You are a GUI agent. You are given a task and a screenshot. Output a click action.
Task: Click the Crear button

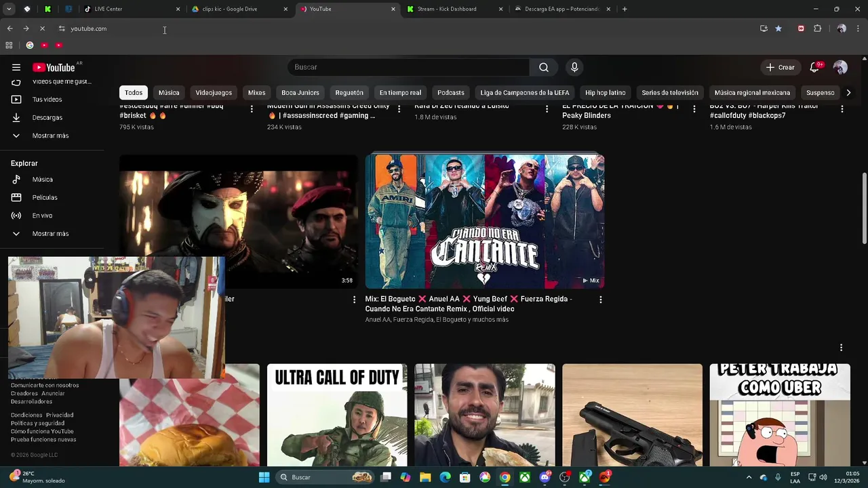tap(780, 67)
